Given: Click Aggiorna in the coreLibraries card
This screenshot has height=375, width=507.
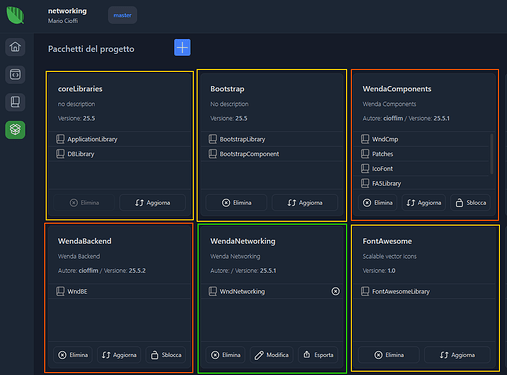Looking at the screenshot, I should (x=152, y=203).
